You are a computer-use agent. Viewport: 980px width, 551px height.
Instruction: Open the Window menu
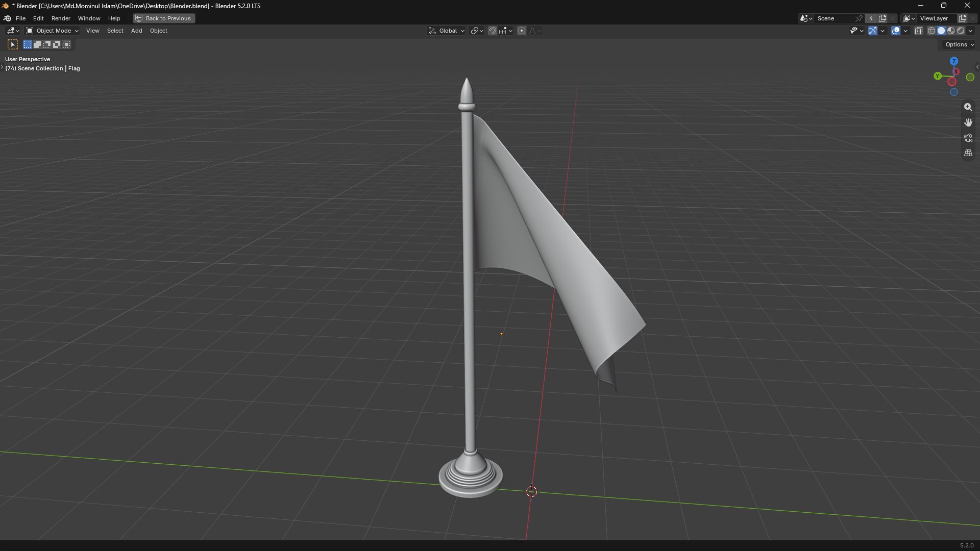tap(89, 18)
